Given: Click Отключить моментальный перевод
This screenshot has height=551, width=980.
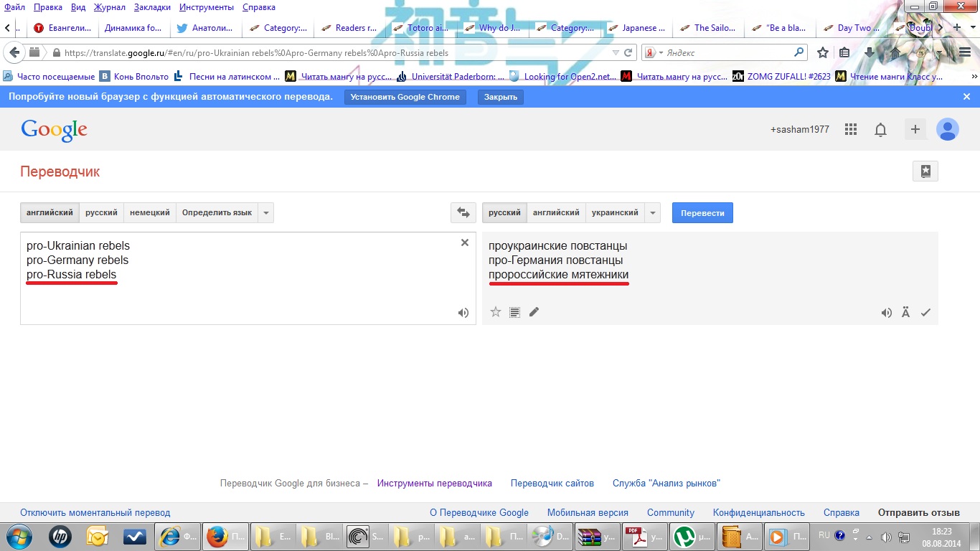Looking at the screenshot, I should coord(95,513).
